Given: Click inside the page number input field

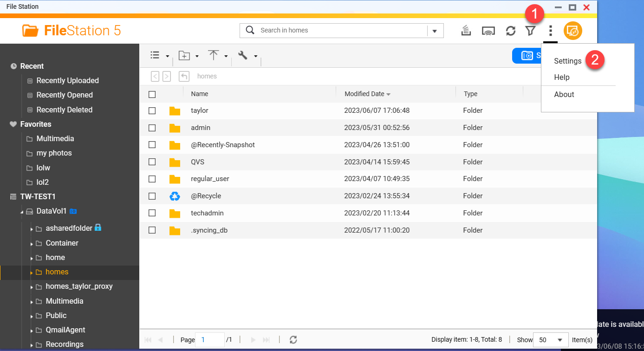Looking at the screenshot, I should coord(209,339).
